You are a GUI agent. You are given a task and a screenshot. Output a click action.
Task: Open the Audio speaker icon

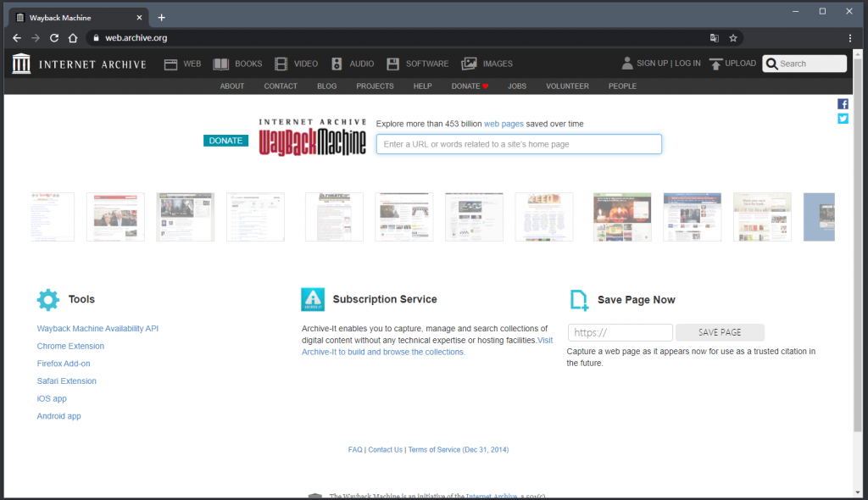coord(337,64)
